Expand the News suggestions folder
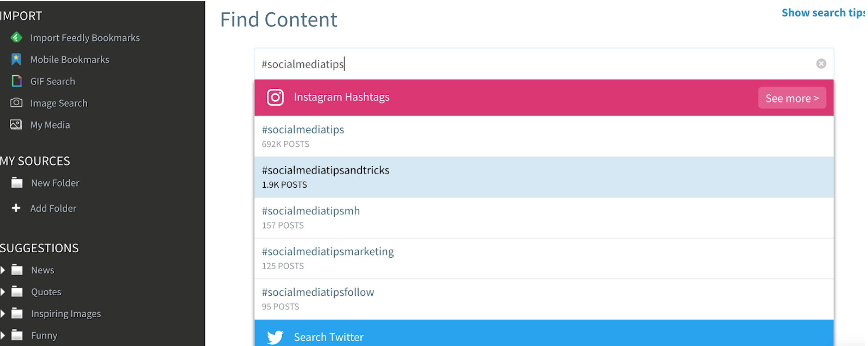 click(3, 270)
